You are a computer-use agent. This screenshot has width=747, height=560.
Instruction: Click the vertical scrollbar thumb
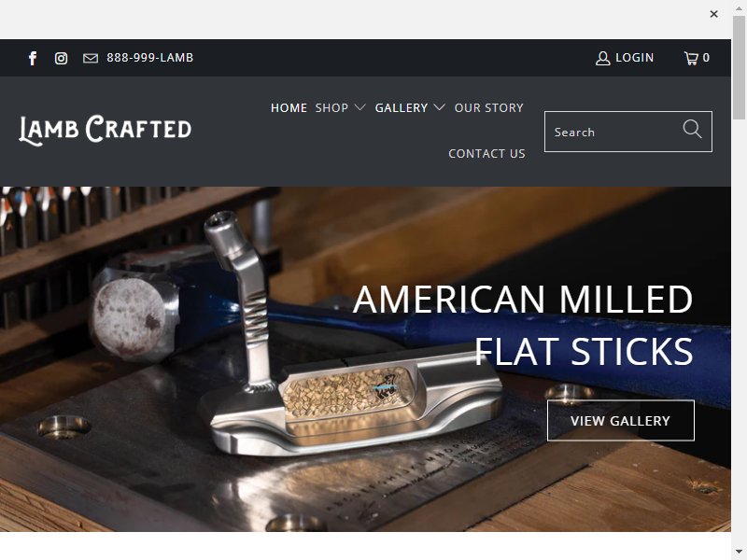click(739, 66)
